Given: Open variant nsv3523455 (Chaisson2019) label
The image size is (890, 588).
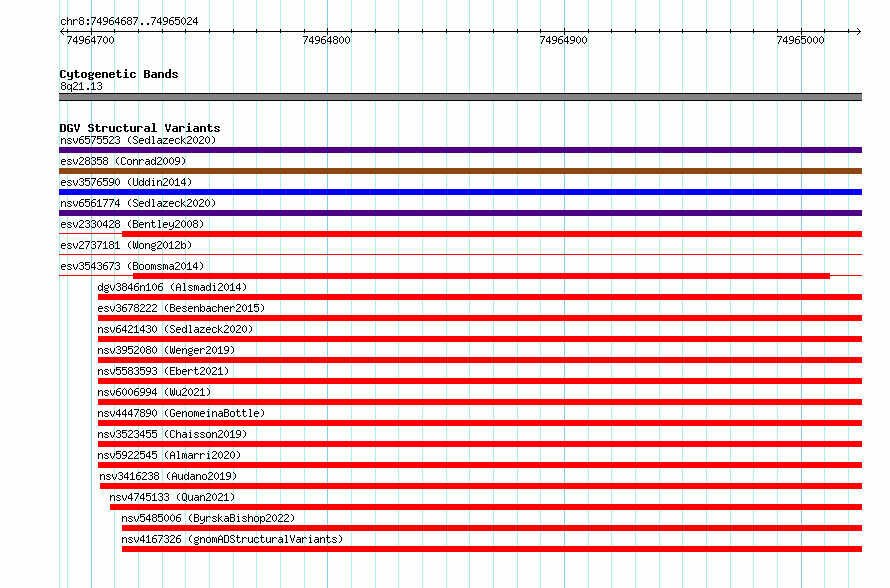Looking at the screenshot, I should [173, 434].
